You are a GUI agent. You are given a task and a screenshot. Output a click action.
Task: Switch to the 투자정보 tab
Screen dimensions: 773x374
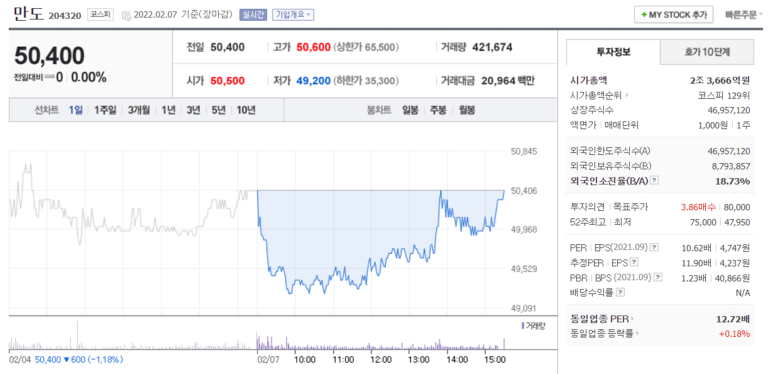tap(613, 52)
